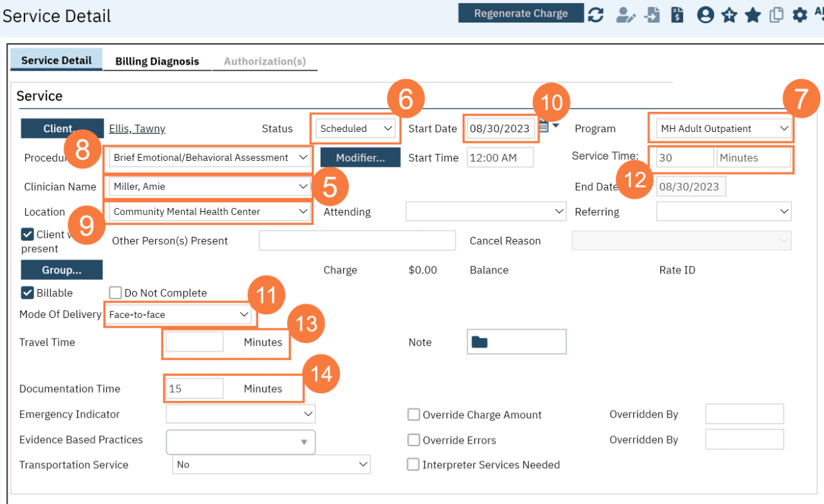Open the Note folder icon
Image resolution: width=824 pixels, height=504 pixels.
coord(480,342)
